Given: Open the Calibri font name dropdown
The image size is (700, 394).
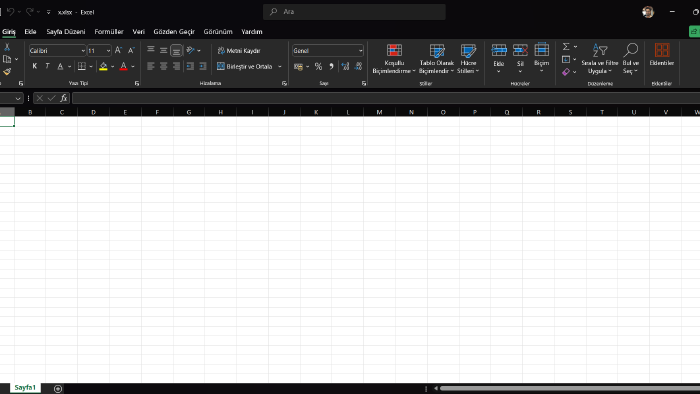Looking at the screenshot, I should click(x=83, y=51).
